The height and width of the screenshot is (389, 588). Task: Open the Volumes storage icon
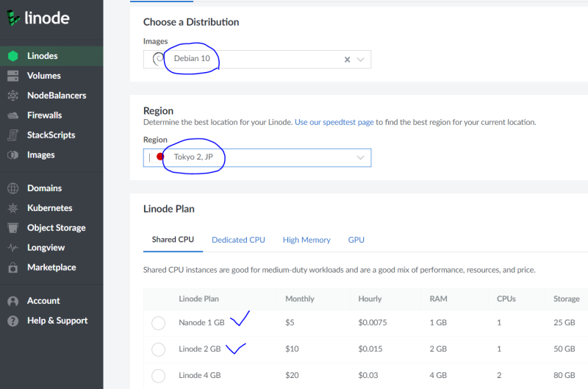click(x=12, y=76)
